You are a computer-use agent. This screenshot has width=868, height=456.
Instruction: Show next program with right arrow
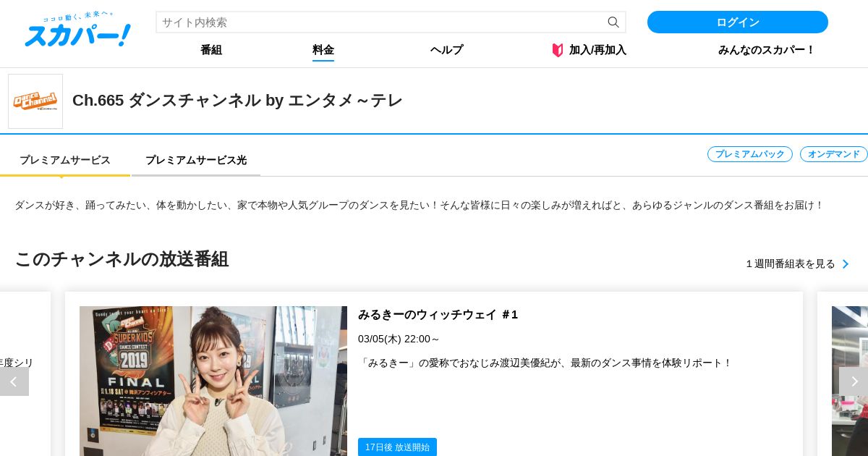(x=854, y=381)
